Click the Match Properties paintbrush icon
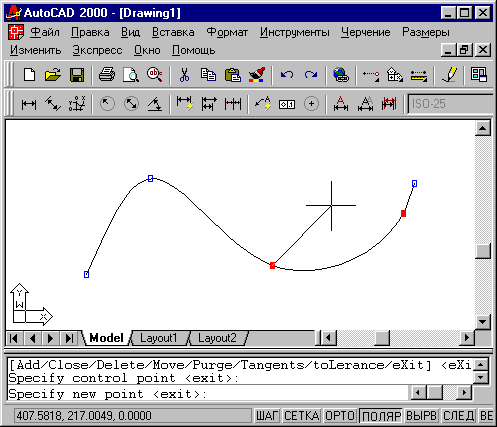This screenshot has height=427, width=497. pyautogui.click(x=257, y=75)
